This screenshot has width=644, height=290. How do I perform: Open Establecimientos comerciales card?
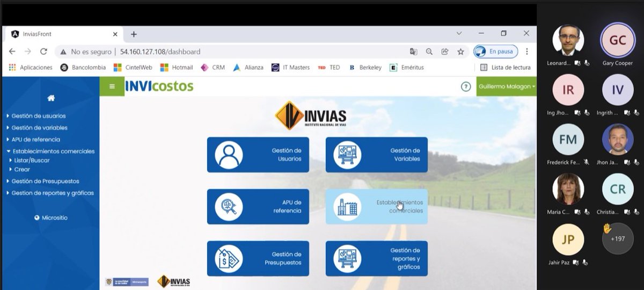click(377, 207)
